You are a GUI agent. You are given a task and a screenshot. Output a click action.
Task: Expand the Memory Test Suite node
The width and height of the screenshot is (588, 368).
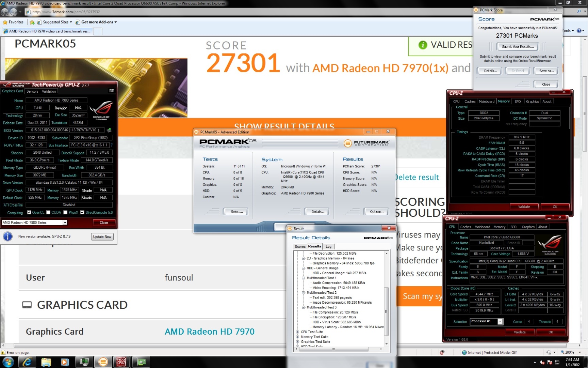(x=298, y=337)
